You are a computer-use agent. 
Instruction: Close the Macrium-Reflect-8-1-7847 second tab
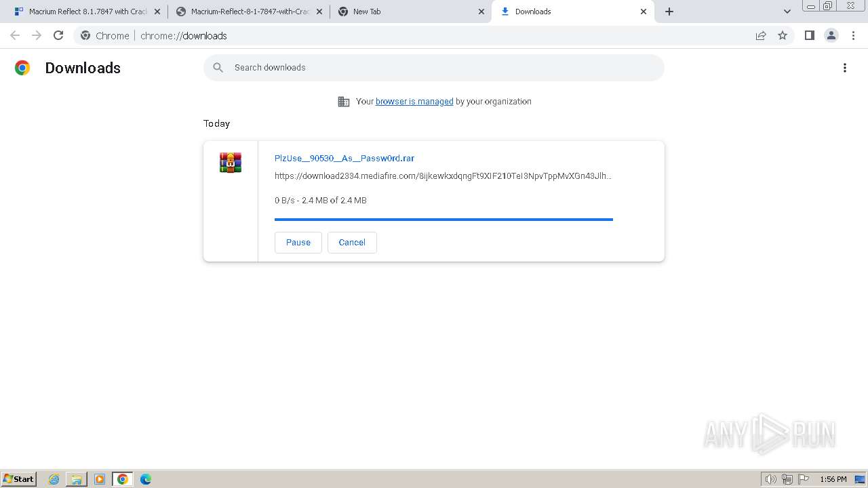[x=319, y=12]
